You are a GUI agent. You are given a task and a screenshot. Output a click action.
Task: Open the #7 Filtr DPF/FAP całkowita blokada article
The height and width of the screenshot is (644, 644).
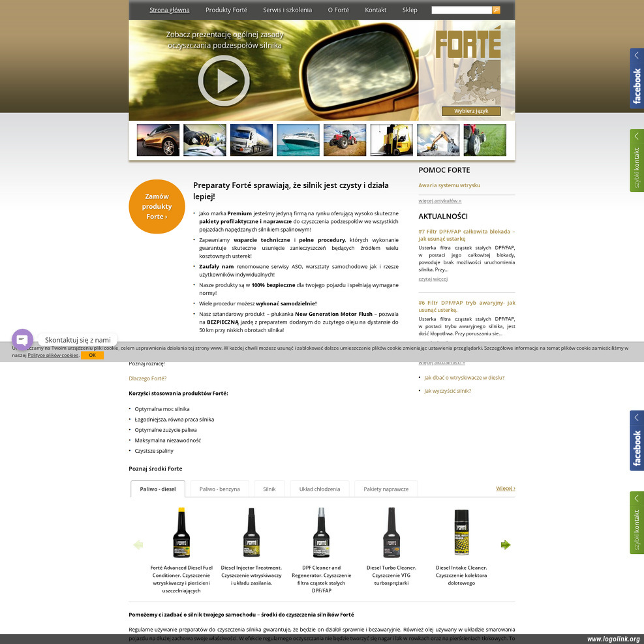467,235
